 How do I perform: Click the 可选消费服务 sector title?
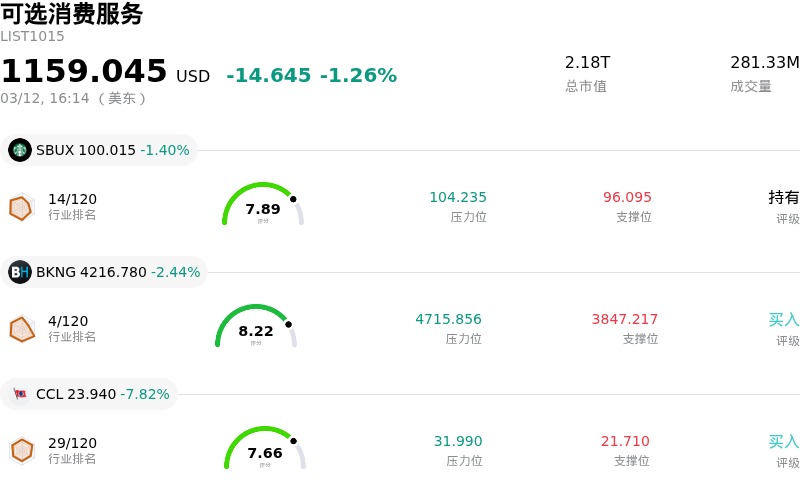[x=72, y=14]
